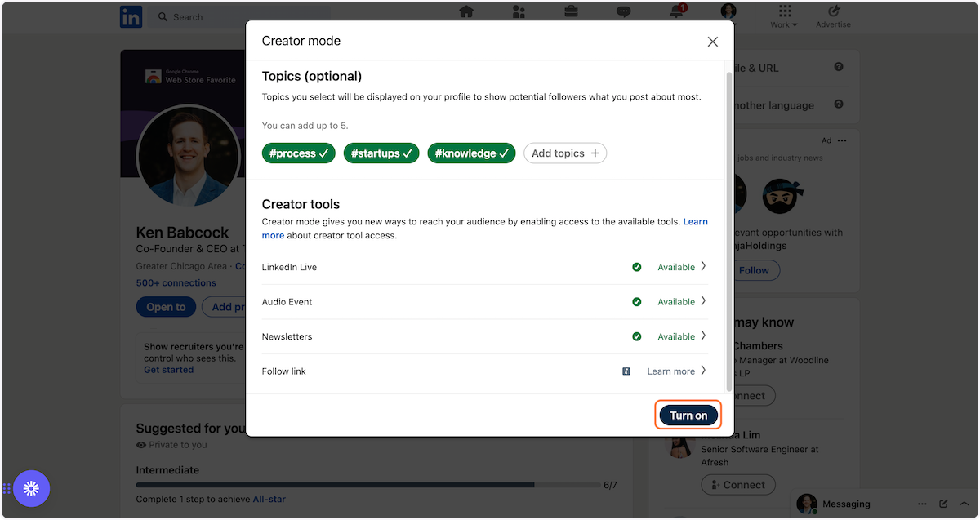The width and height of the screenshot is (980, 520).
Task: Click the LinkedIn logo icon
Action: tap(131, 16)
